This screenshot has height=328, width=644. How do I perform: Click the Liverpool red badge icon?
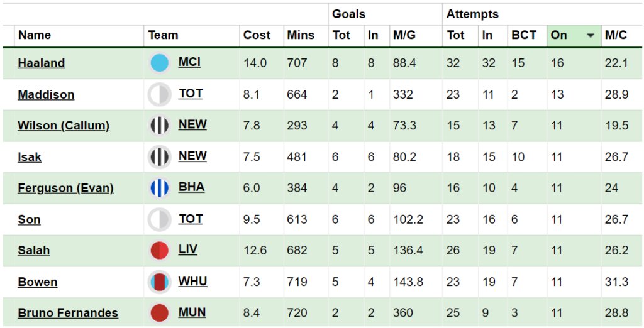(x=159, y=251)
